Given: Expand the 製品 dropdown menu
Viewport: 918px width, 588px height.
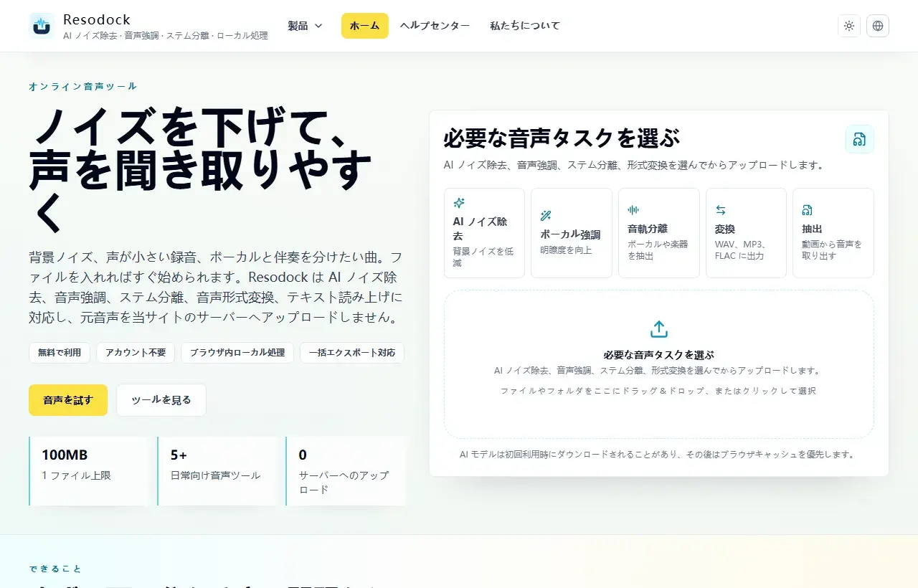Looking at the screenshot, I should tap(306, 26).
